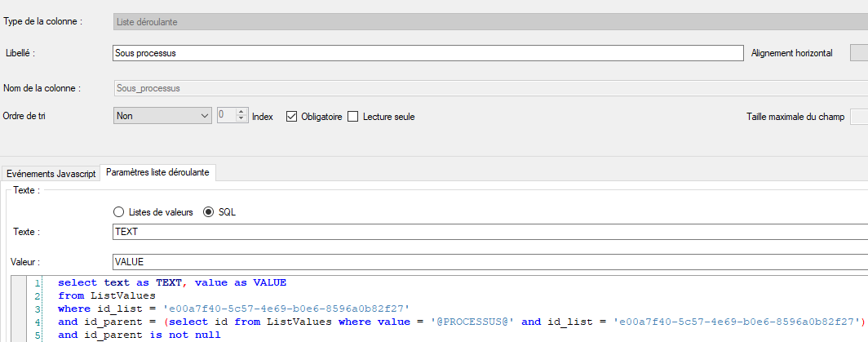The height and width of the screenshot is (342, 868).
Task: Open the Alignement horizontal box
Action: click(858, 53)
